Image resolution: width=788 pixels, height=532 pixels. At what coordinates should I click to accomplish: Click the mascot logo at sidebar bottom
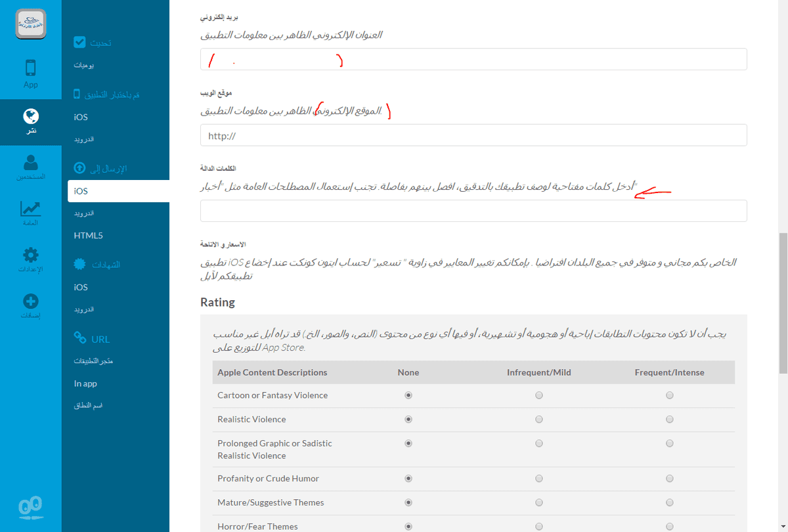30,508
